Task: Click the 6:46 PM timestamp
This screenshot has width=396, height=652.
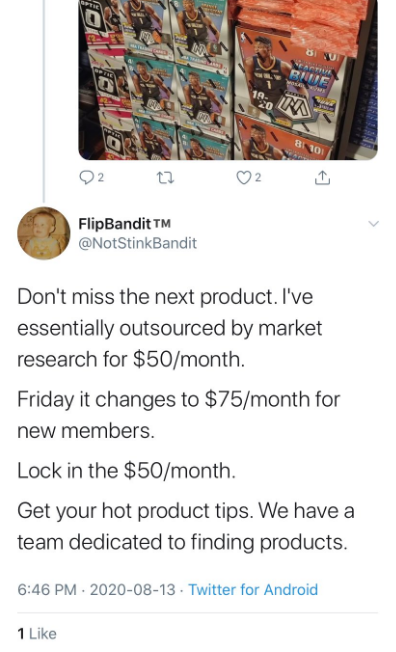Action: pos(47,590)
